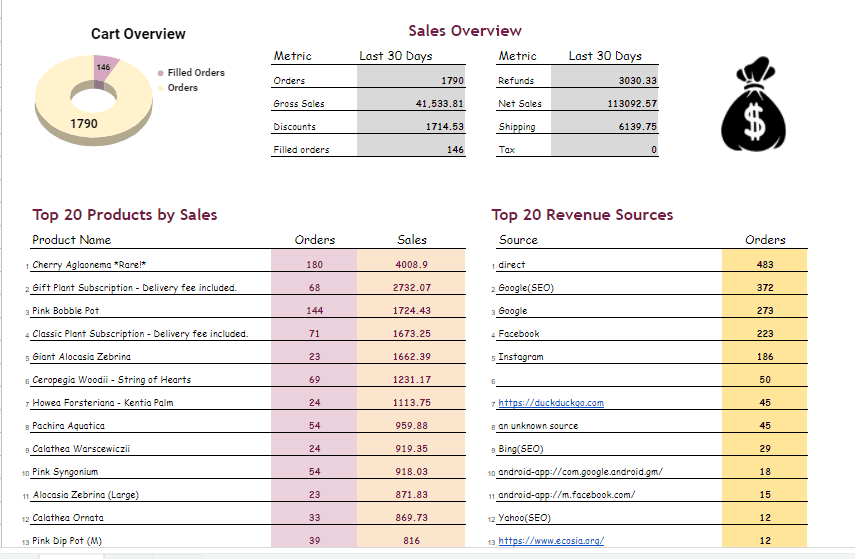This screenshot has height=559, width=855.
Task: Select the Pink Dip Pot (M) cell
Action: [x=67, y=540]
